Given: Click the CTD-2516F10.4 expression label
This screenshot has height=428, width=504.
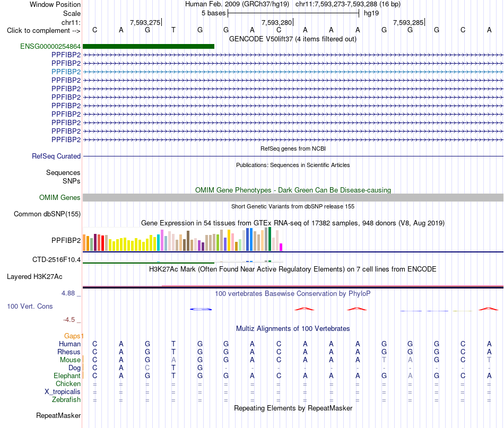Looking at the screenshot, I should click(x=56, y=260).
